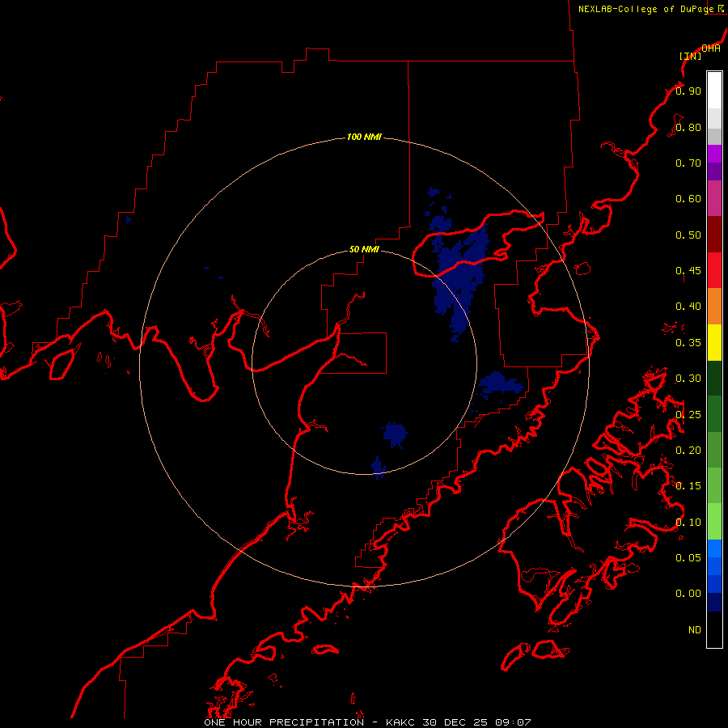
Task: Click the [IN] units label
Action: (x=691, y=56)
